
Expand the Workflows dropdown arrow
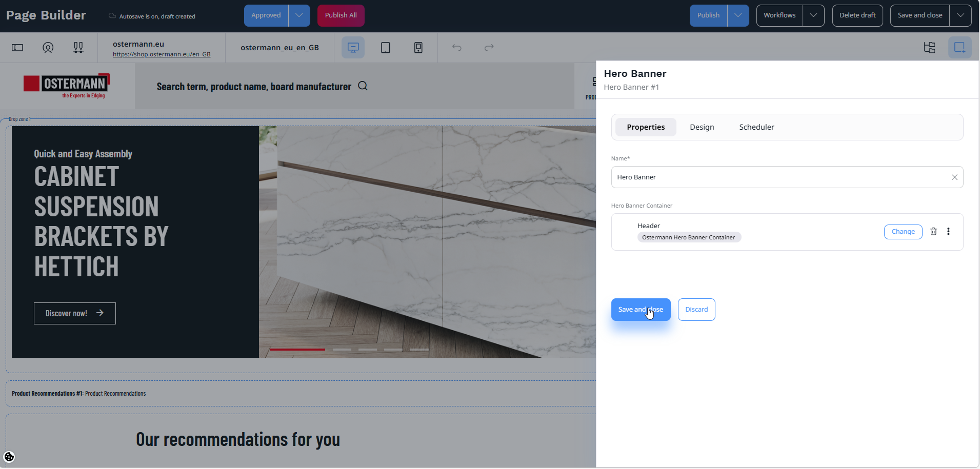point(813,15)
